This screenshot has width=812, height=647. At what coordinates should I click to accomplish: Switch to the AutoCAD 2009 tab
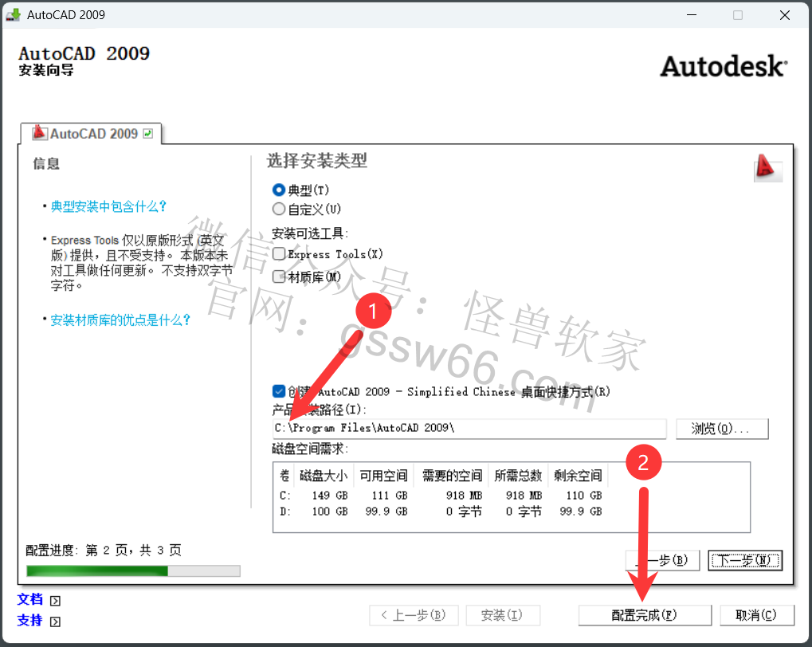pyautogui.click(x=92, y=134)
